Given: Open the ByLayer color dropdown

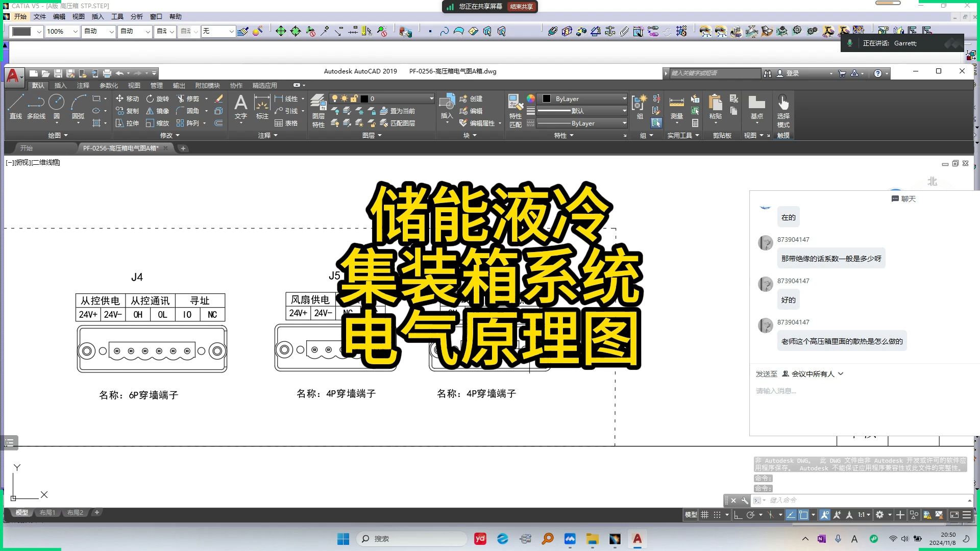Looking at the screenshot, I should 624,98.
